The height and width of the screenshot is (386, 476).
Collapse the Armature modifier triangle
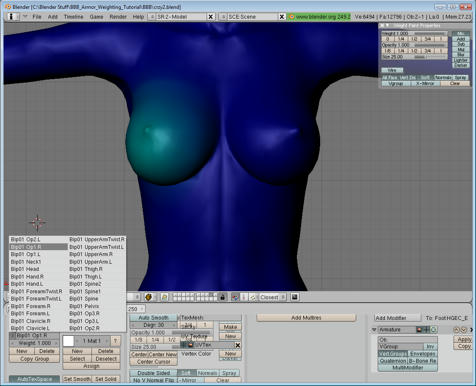(x=374, y=330)
